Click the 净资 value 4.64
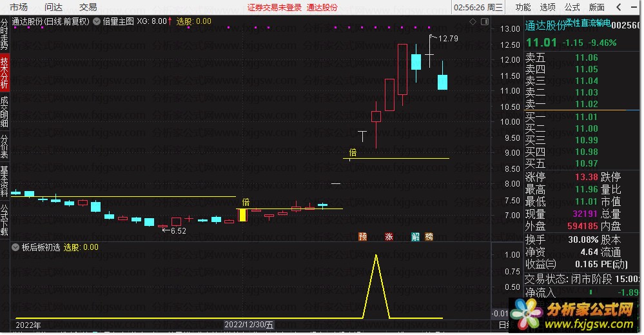This screenshot has width=644, height=335. (589, 252)
